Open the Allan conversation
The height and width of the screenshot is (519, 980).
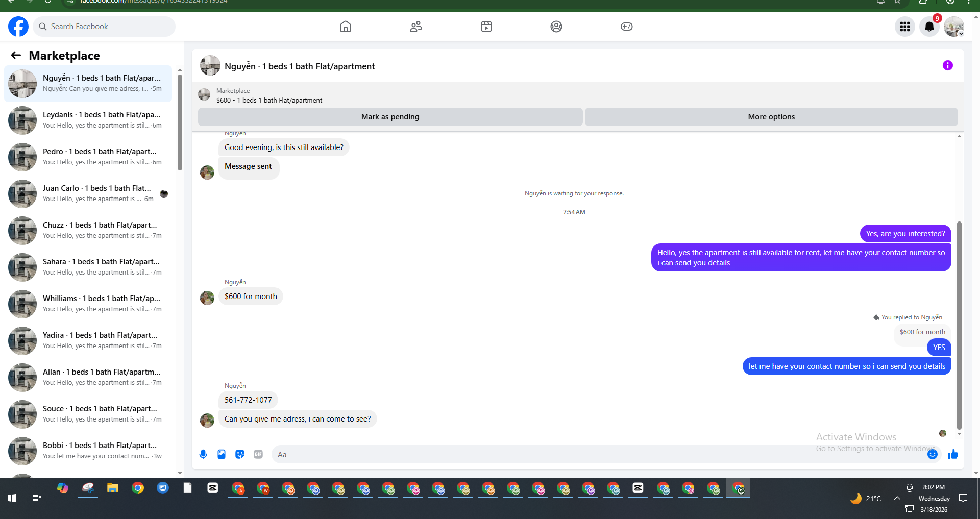click(88, 378)
